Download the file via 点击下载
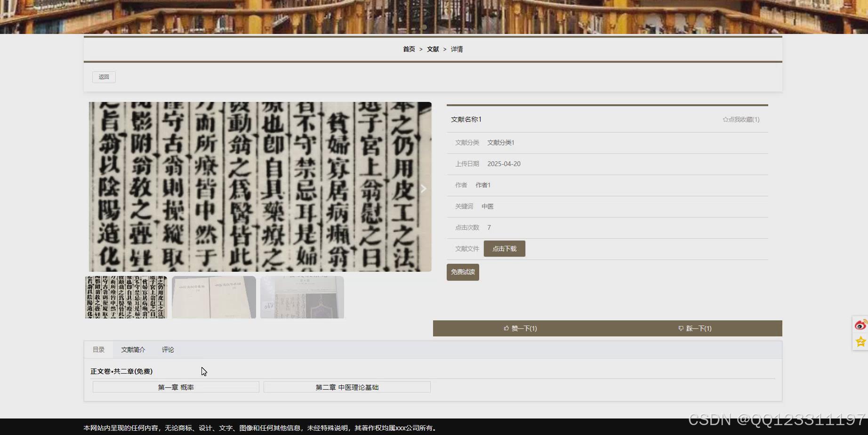The width and height of the screenshot is (868, 435). (x=504, y=249)
